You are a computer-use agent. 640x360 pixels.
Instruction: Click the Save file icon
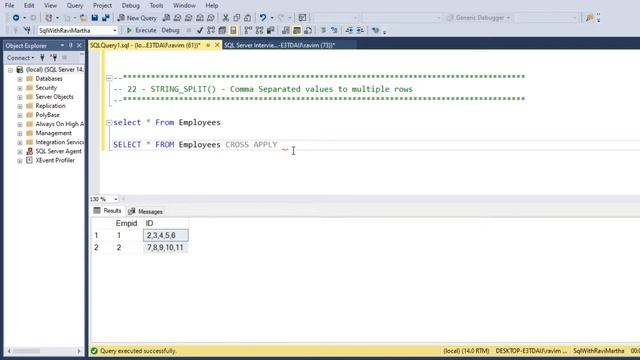pos(95,18)
